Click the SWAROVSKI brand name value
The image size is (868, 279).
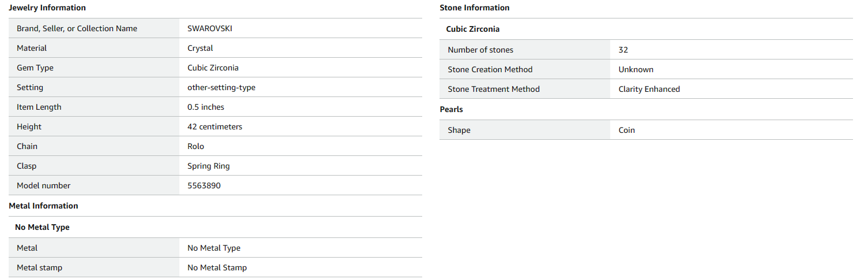point(209,28)
